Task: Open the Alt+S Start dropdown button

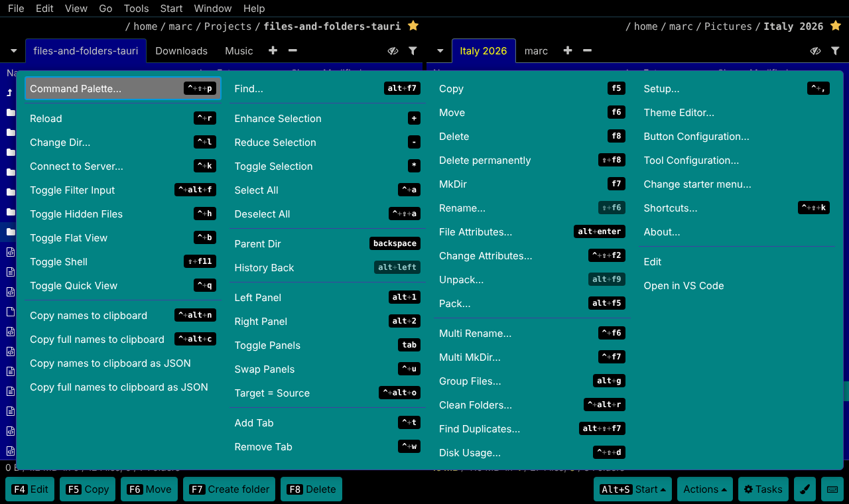Action: [633, 489]
